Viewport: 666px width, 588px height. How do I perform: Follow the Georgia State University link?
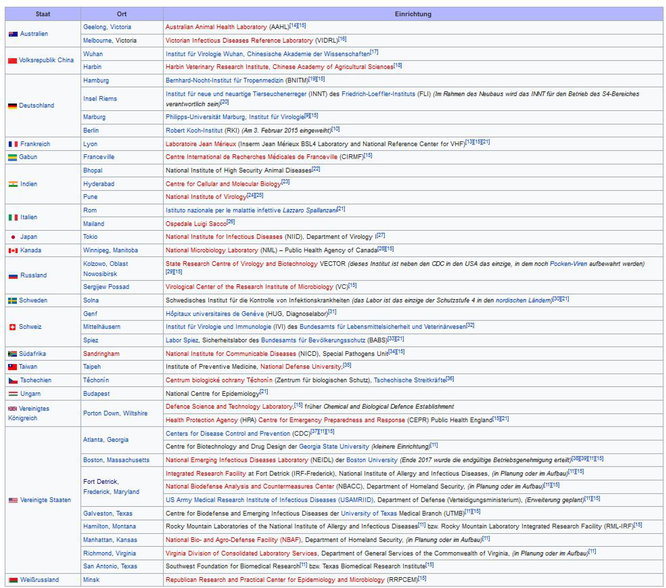(x=334, y=447)
